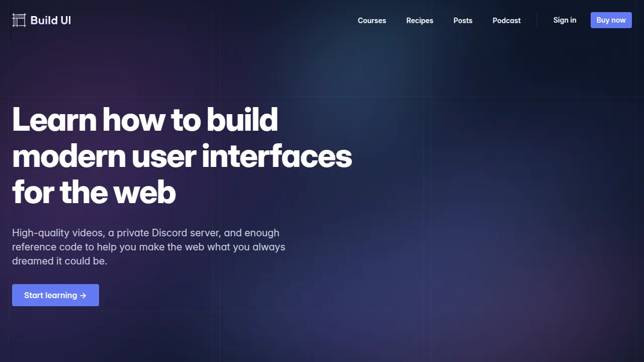Open the Recipes section
The image size is (644, 362).
(420, 21)
